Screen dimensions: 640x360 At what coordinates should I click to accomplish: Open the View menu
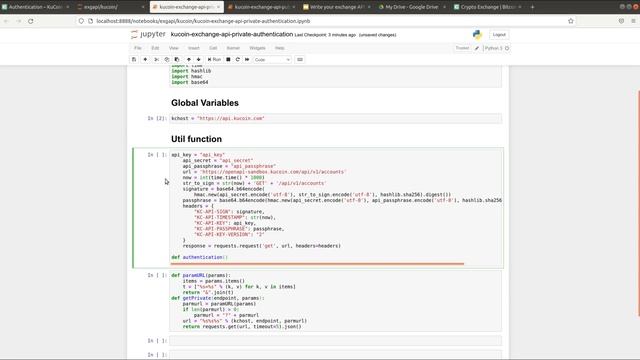coord(173,48)
